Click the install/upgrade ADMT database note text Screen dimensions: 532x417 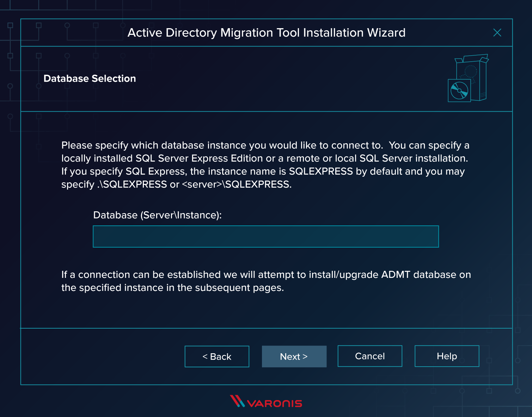click(x=266, y=281)
